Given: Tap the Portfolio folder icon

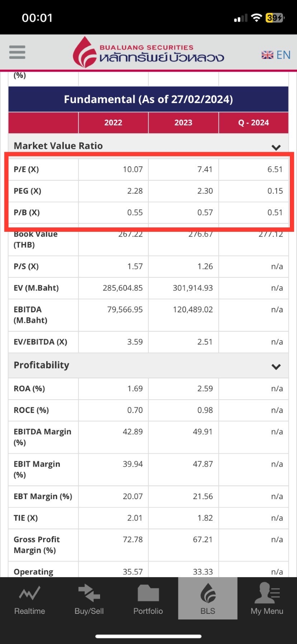Looking at the screenshot, I should point(148,593).
